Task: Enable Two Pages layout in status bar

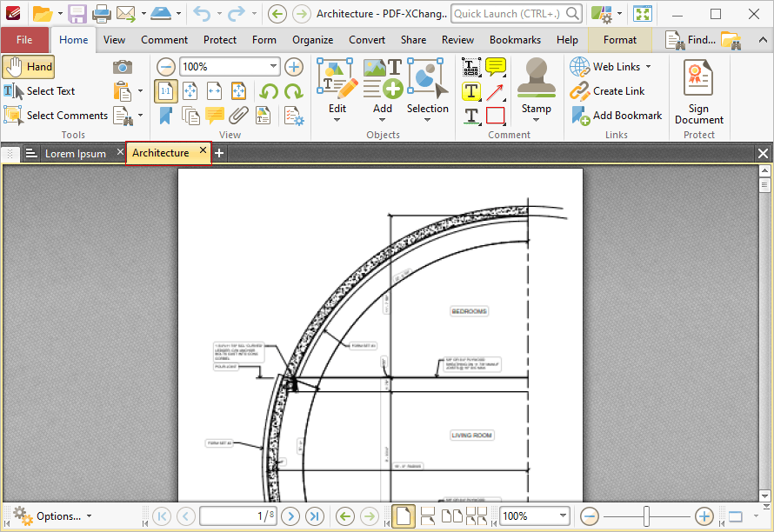Action: 451,516
